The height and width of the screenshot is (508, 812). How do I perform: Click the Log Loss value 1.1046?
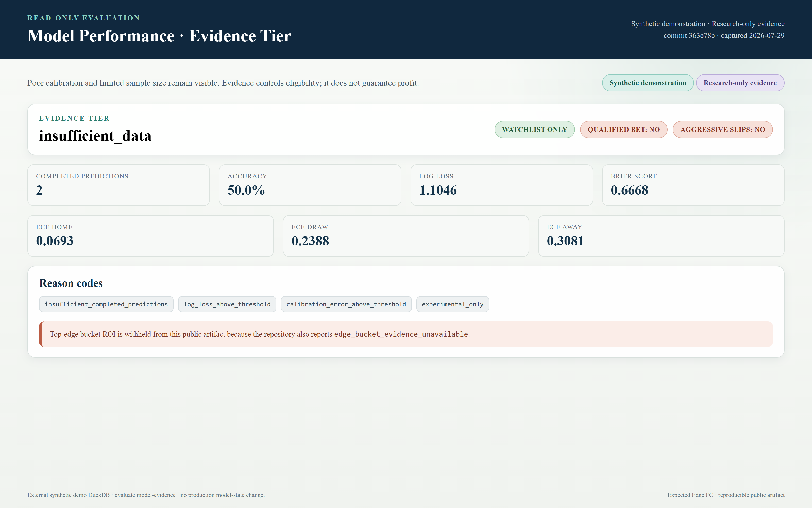click(438, 190)
